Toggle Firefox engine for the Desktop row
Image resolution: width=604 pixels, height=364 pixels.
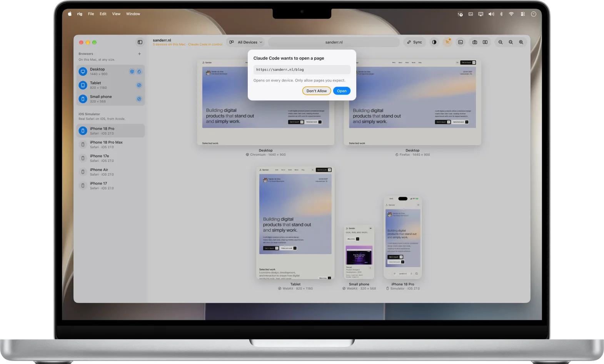point(139,71)
